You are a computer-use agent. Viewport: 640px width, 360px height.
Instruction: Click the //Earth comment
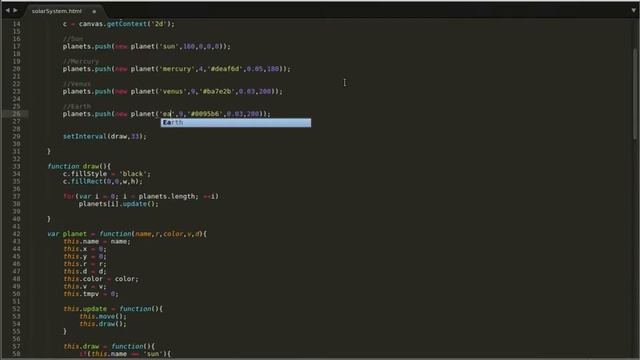coord(77,106)
